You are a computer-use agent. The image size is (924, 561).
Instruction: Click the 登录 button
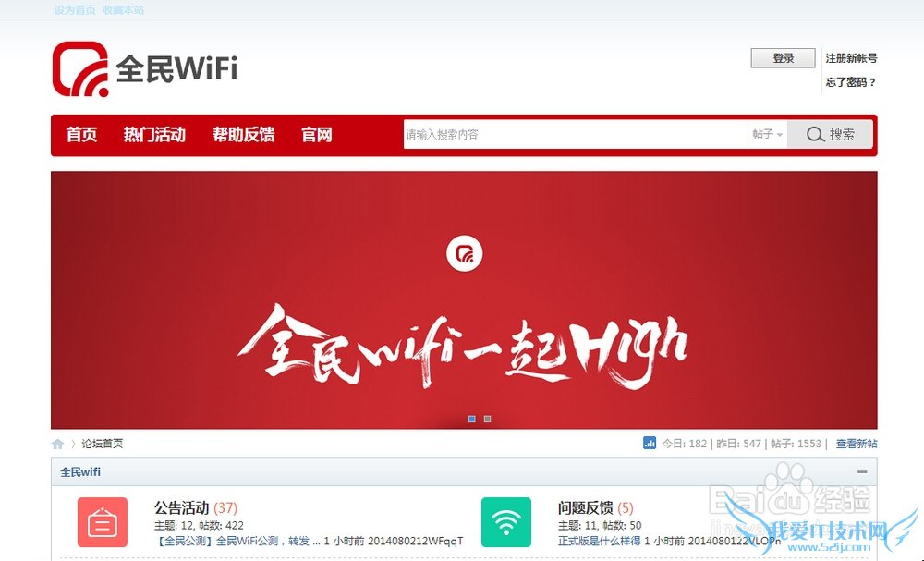tap(784, 58)
